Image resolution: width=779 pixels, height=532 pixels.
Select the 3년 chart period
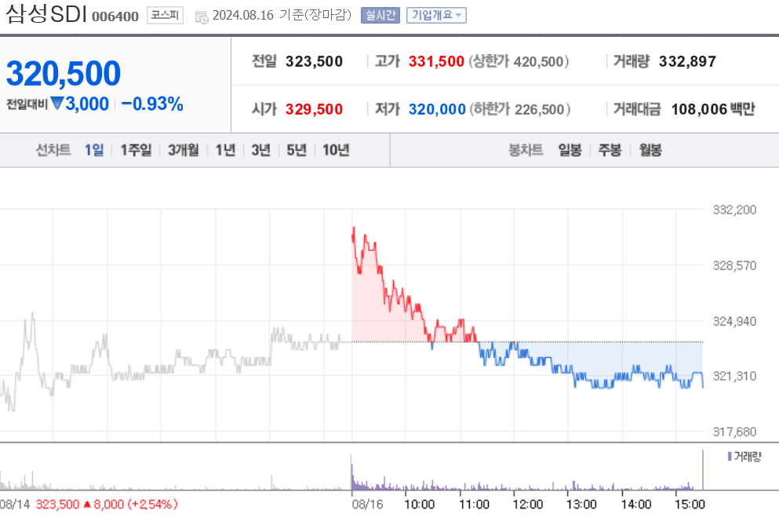260,150
